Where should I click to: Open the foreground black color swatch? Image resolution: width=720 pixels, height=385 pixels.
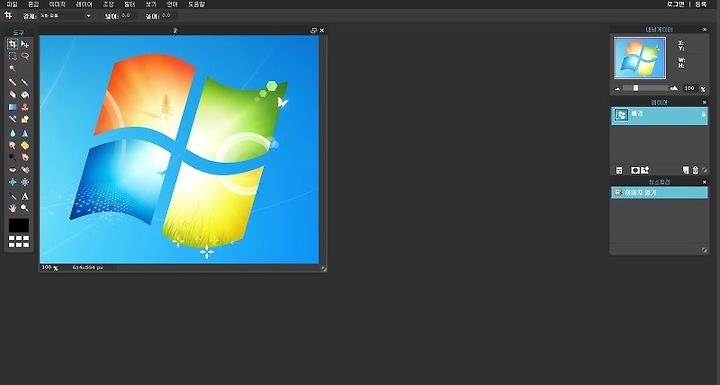[x=19, y=226]
